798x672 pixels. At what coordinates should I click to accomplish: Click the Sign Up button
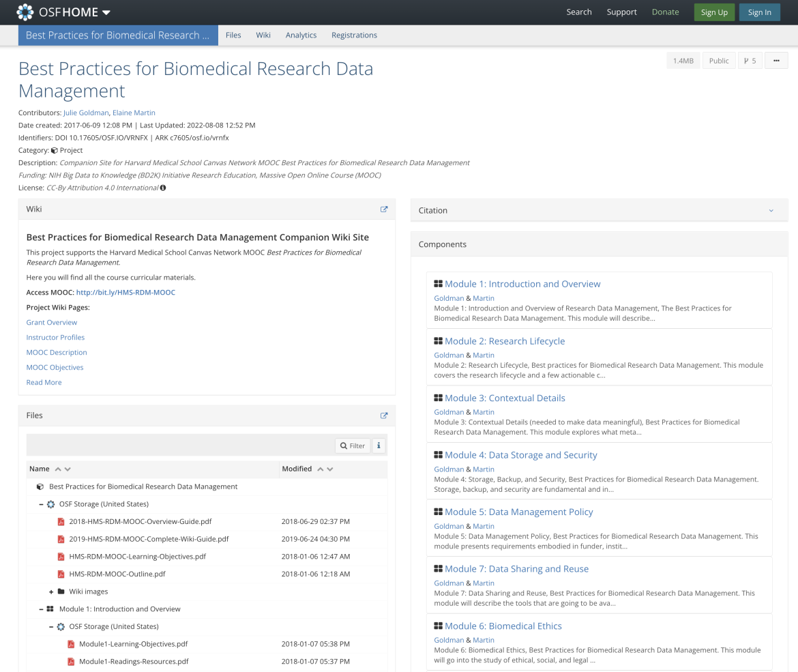714,12
